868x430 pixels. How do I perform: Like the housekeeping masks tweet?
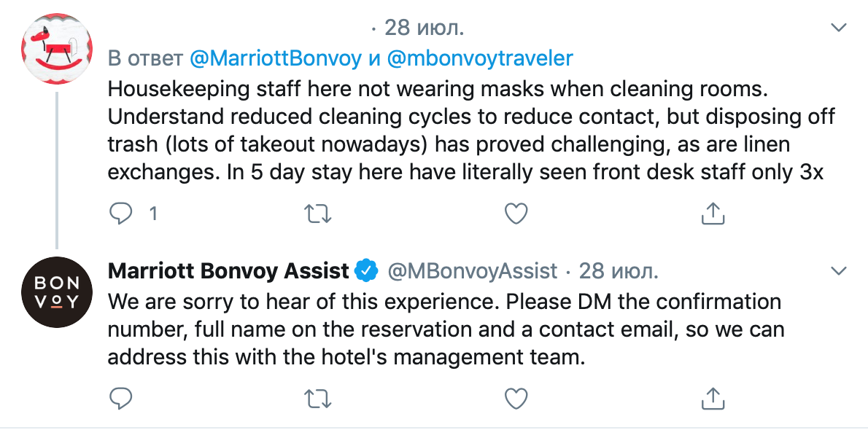(516, 214)
